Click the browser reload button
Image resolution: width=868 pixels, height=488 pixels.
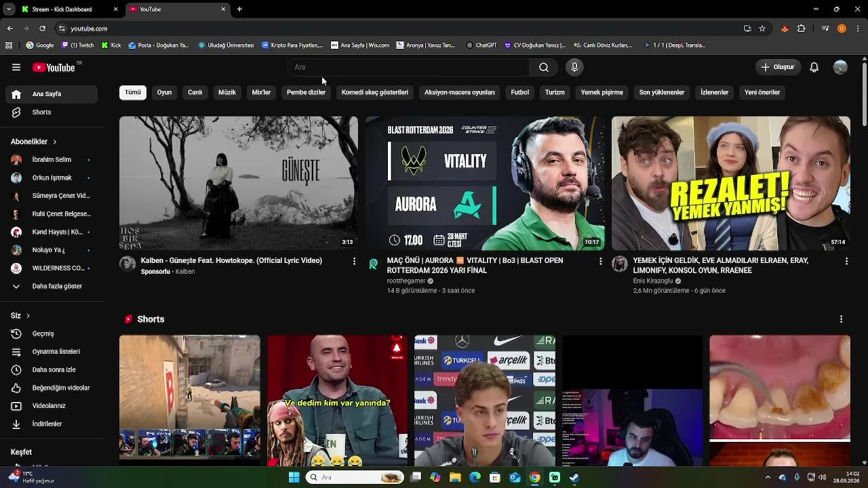[42, 28]
